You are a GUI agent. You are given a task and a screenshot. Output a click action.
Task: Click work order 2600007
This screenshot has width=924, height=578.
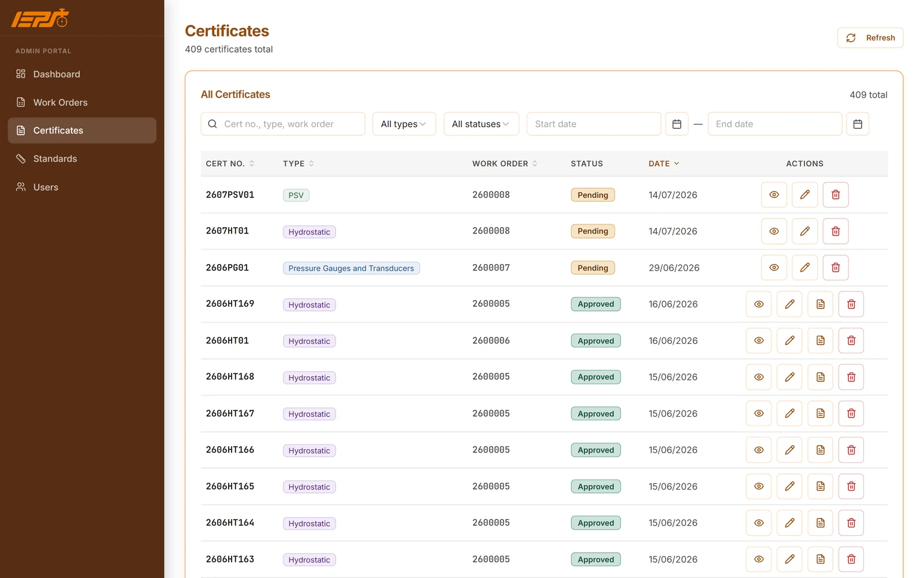(x=491, y=268)
